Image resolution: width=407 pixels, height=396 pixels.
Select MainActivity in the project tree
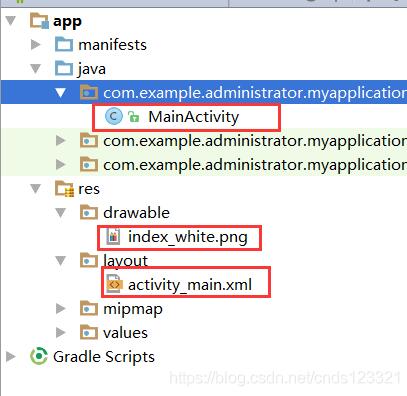(194, 117)
